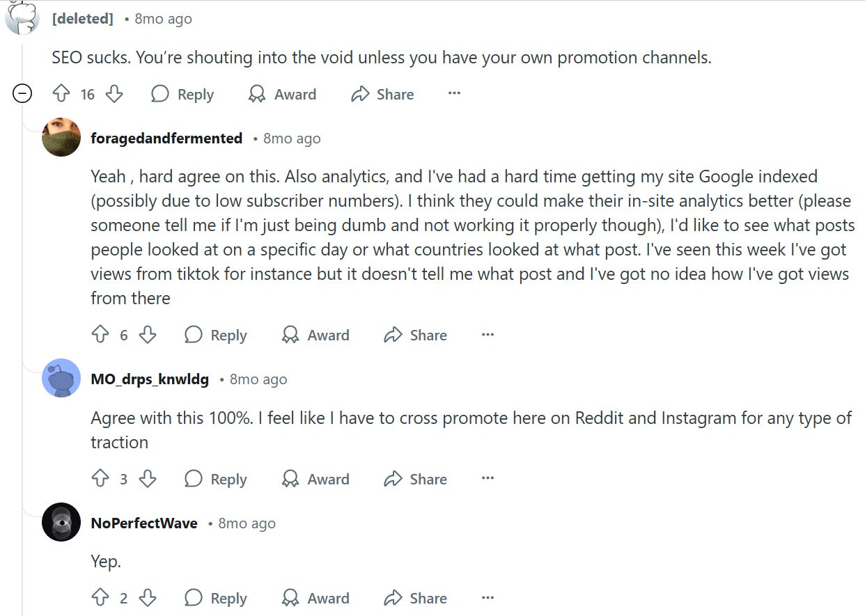Give an award to MO_drps_knwldg's comment
Viewport: 865px width, 616px height.
(x=315, y=479)
